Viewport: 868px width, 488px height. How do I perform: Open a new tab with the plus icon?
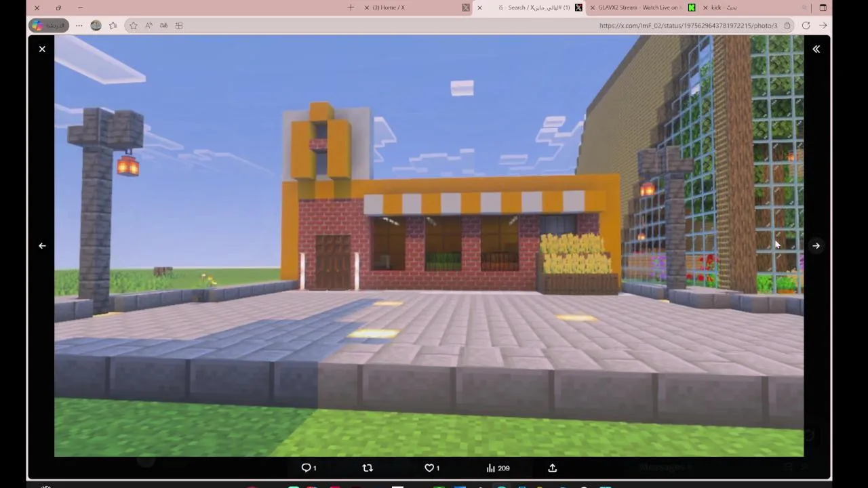351,7
